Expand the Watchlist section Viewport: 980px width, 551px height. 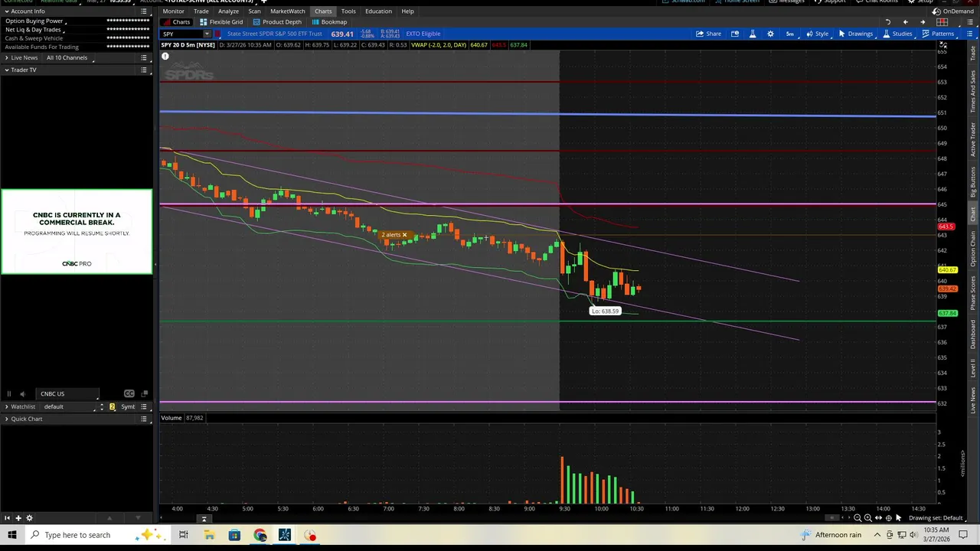pos(7,407)
